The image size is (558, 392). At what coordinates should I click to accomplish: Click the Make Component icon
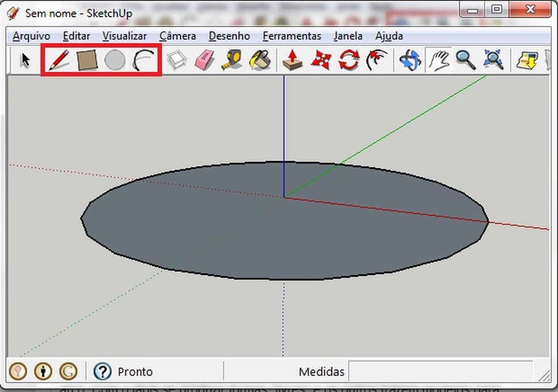click(177, 60)
